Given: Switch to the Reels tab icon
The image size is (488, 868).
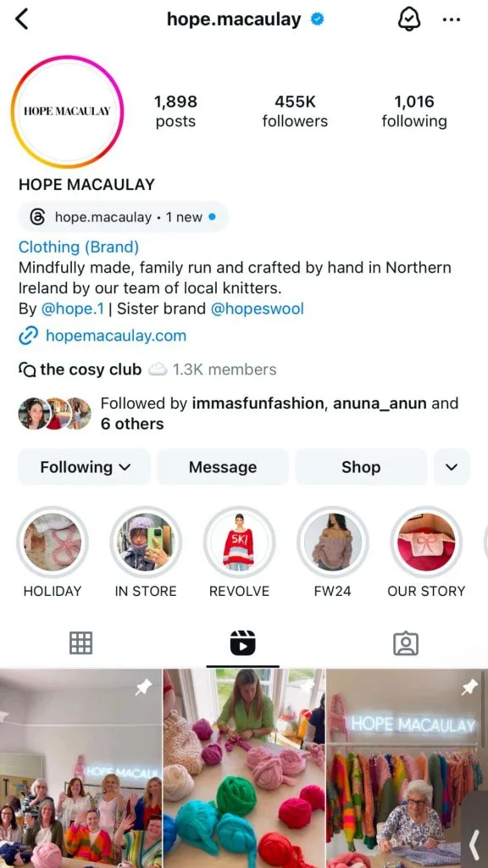Looking at the screenshot, I should pyautogui.click(x=244, y=643).
